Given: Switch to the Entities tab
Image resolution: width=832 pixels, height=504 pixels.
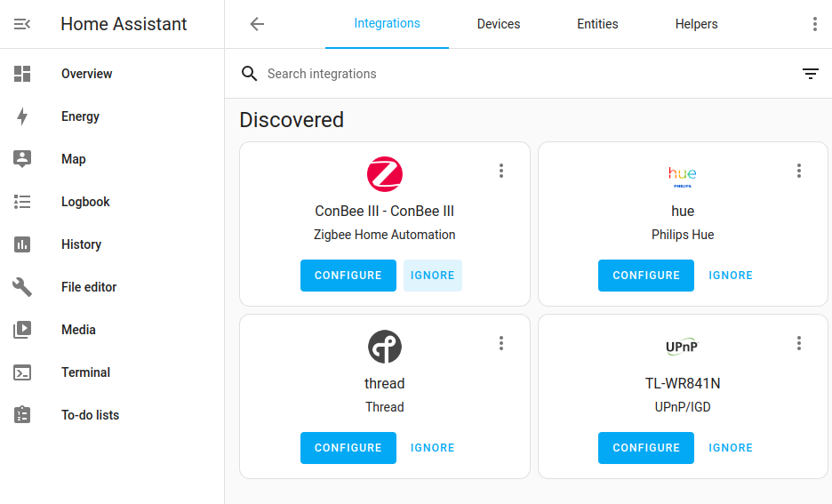Looking at the screenshot, I should [x=597, y=24].
